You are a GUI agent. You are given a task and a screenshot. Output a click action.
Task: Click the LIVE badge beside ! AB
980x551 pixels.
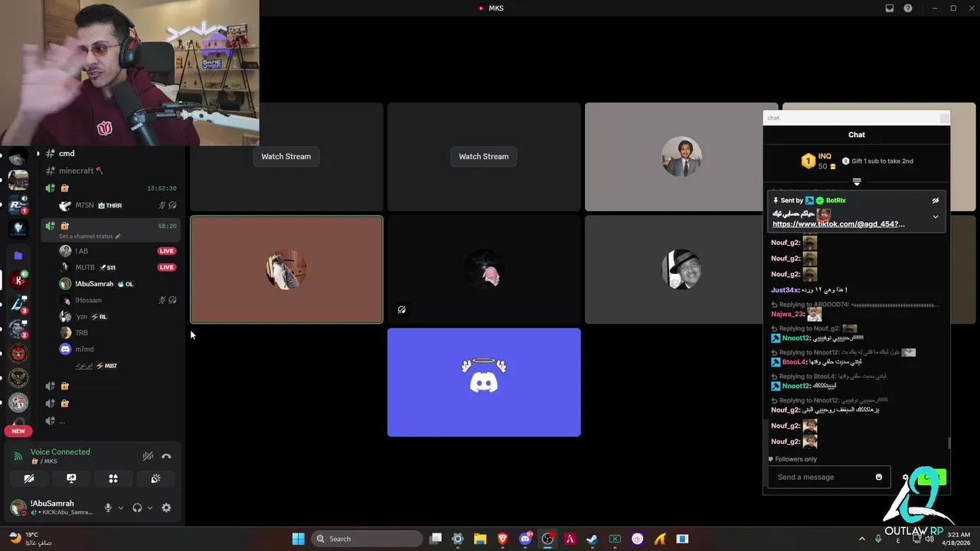167,251
